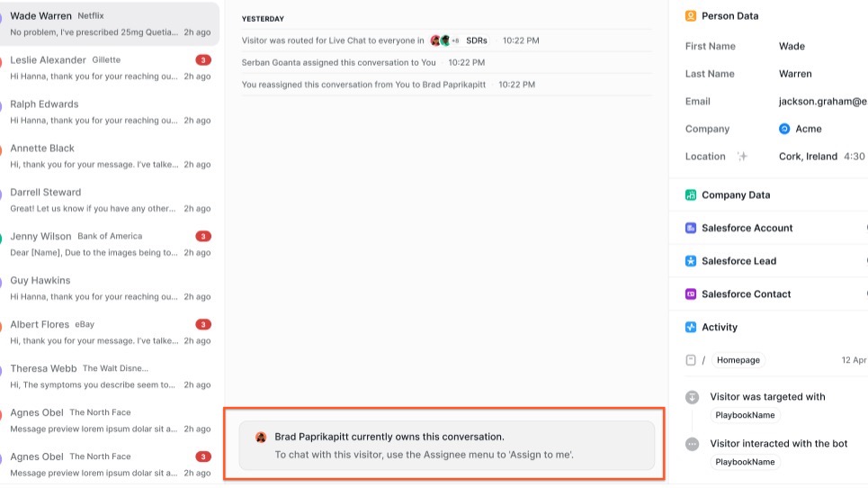Viewport: 868px width, 488px height.
Task: Click the Acme company logo icon
Action: pyautogui.click(x=784, y=130)
